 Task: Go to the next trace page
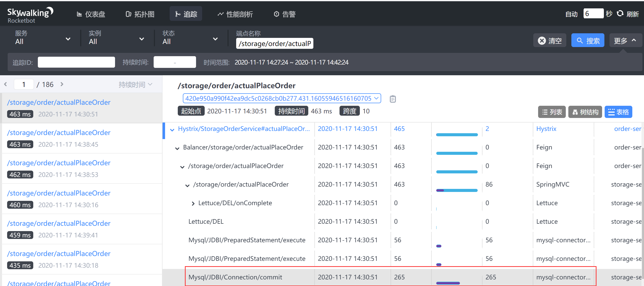[62, 84]
